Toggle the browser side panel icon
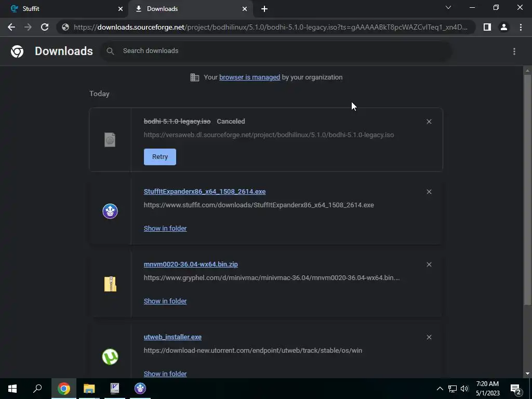This screenshot has height=399, width=532. tap(487, 27)
